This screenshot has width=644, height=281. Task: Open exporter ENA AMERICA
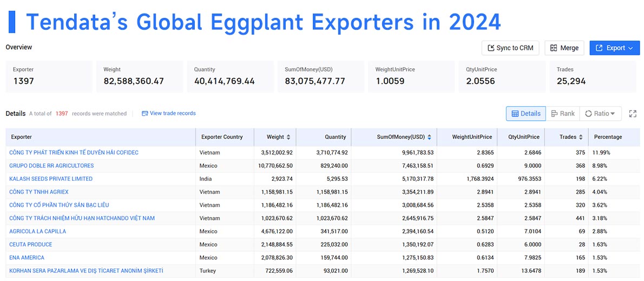(27, 258)
